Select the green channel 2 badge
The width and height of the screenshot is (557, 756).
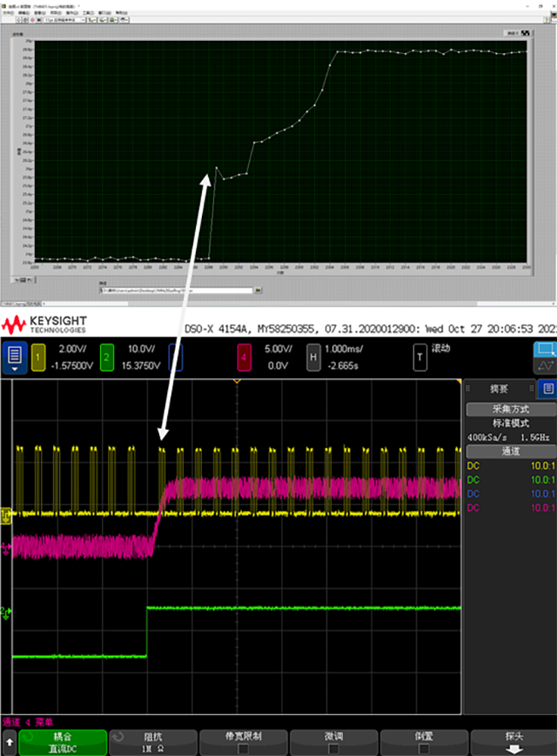105,358
